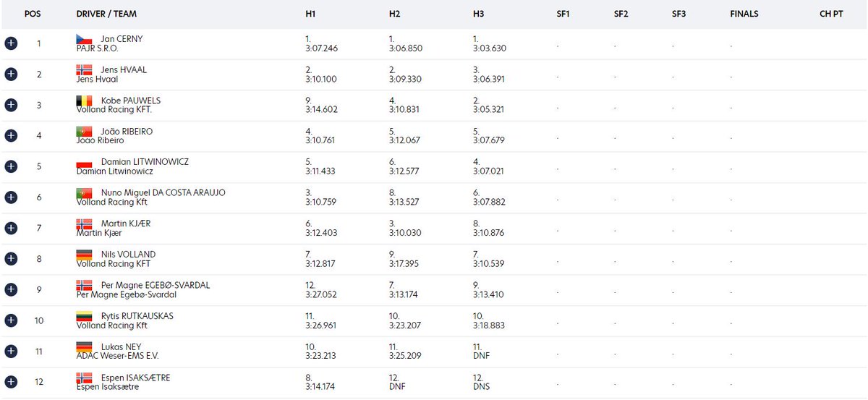Click the H3 DNS result for Espen ISAKSÆTRE
Screen dimensions: 868x400
tap(480, 386)
